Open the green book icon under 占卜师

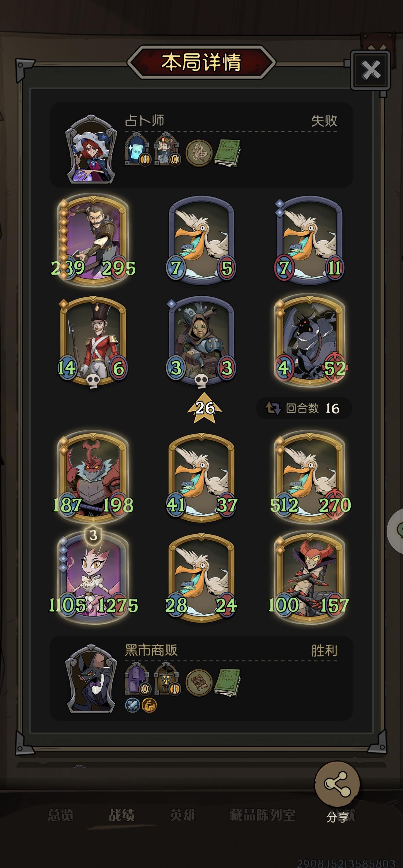pyautogui.click(x=228, y=153)
